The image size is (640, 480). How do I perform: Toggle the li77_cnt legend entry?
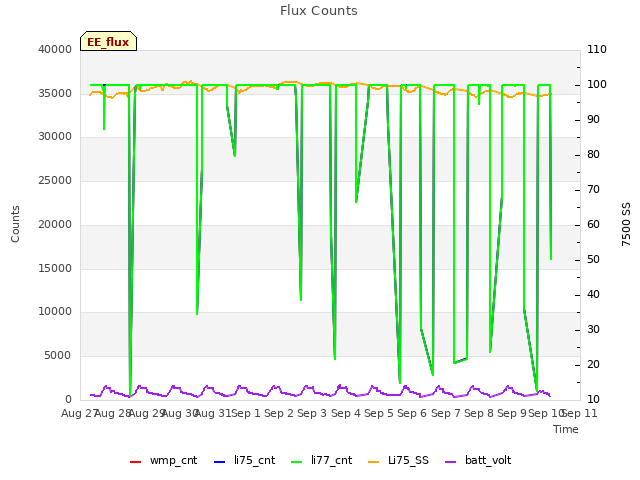[321, 460]
